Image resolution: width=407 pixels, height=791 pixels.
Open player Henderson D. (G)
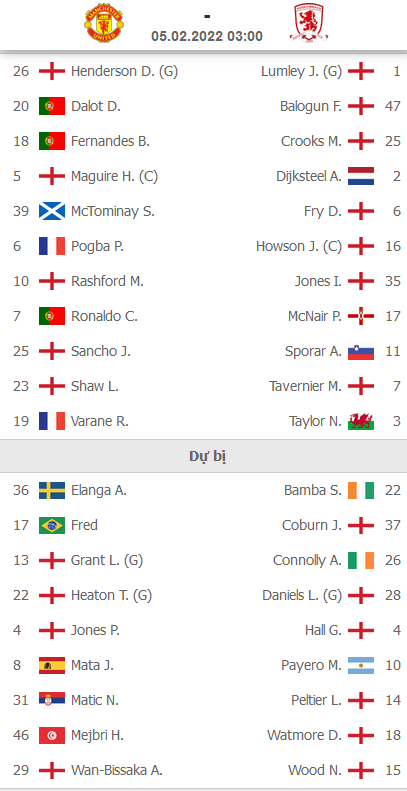tap(124, 71)
